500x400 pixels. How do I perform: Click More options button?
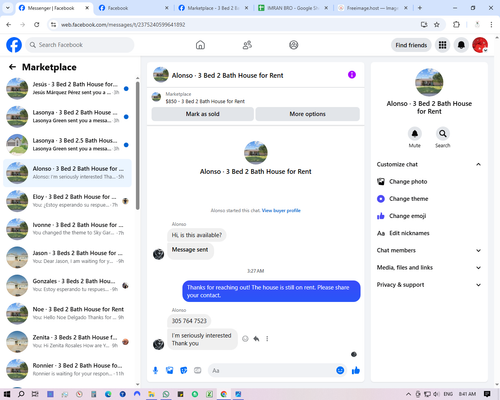click(307, 114)
